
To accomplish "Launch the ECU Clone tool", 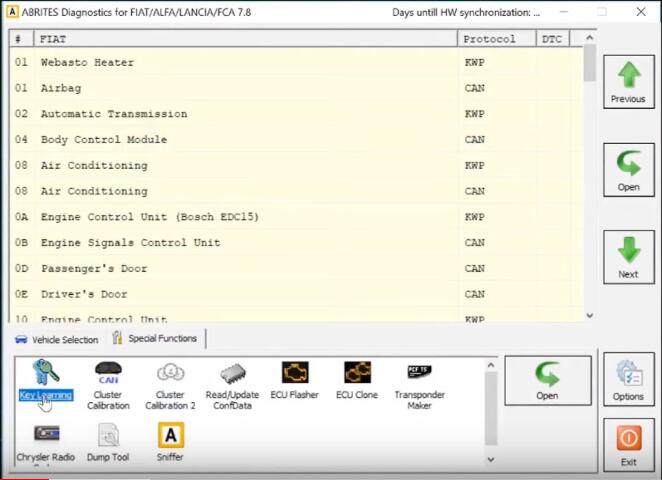I will (x=357, y=380).
